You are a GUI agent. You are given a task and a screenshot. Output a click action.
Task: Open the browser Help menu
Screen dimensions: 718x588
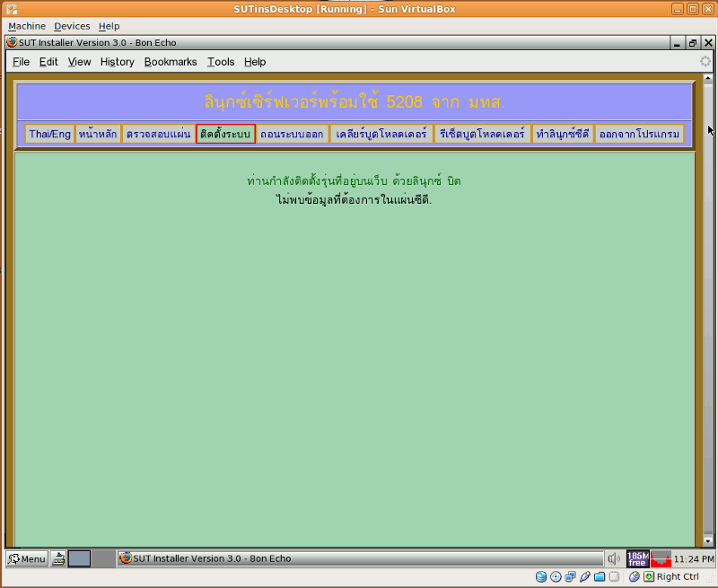coord(255,62)
